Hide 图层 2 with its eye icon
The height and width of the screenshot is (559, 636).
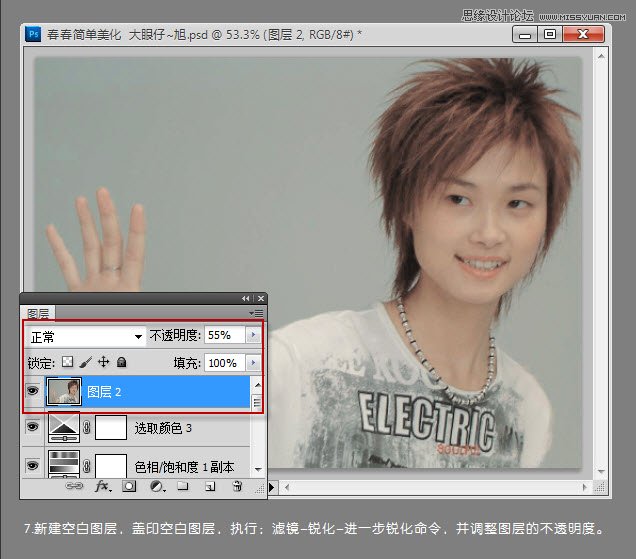pos(32,391)
